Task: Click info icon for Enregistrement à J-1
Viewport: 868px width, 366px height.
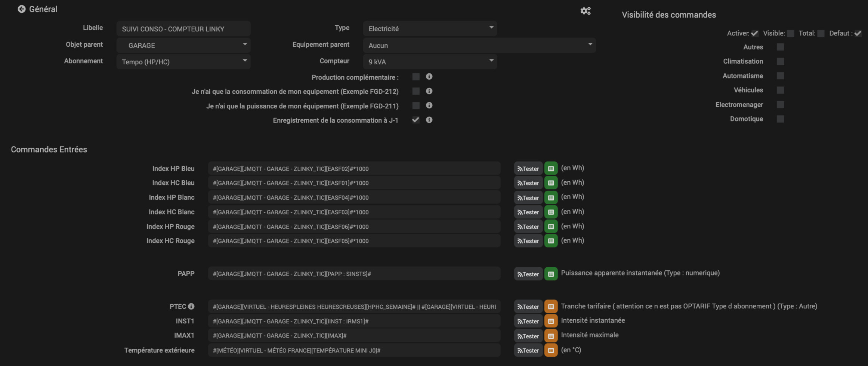Action: coord(429,120)
